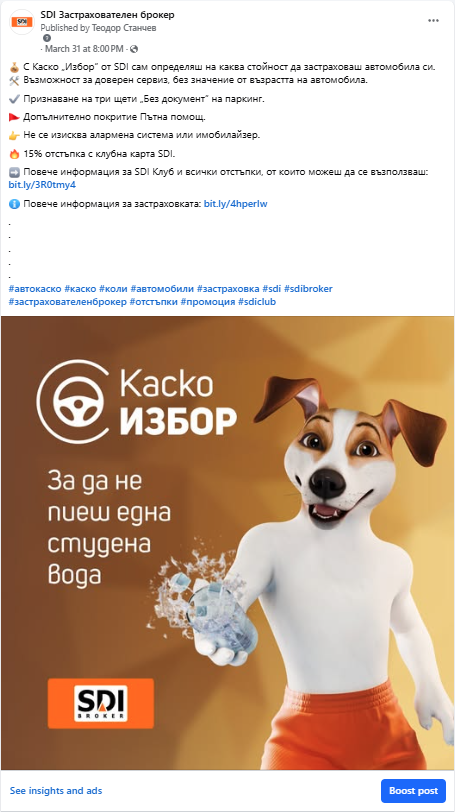The width and height of the screenshot is (455, 812).
Task: Open See insights and ads
Action: pyautogui.click(x=56, y=791)
